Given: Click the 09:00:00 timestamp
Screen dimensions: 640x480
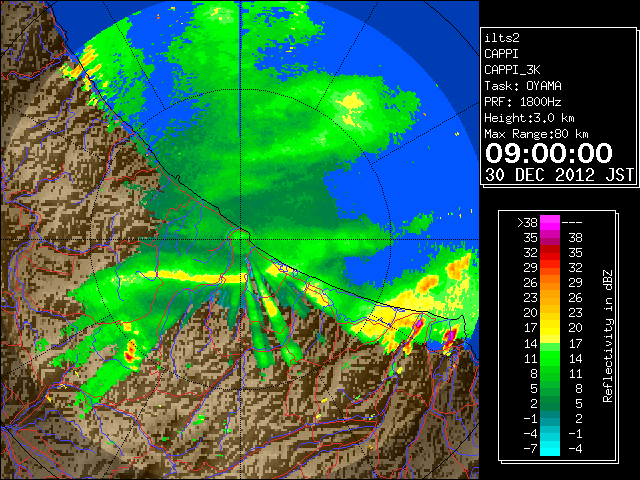Looking at the screenshot, I should 549,153.
